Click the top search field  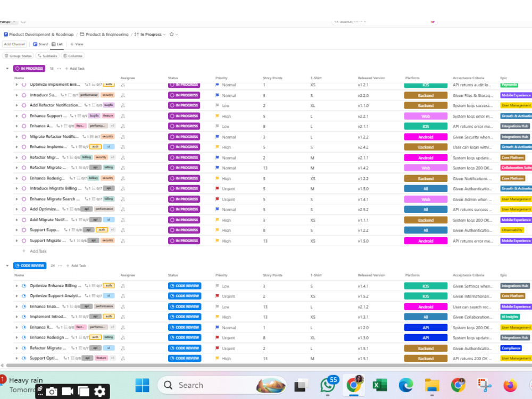384,22
